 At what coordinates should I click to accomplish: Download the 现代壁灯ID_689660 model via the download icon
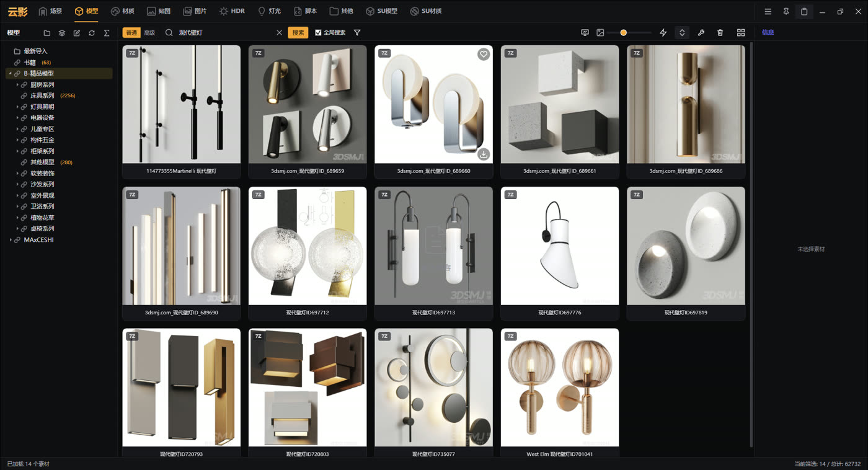[484, 154]
